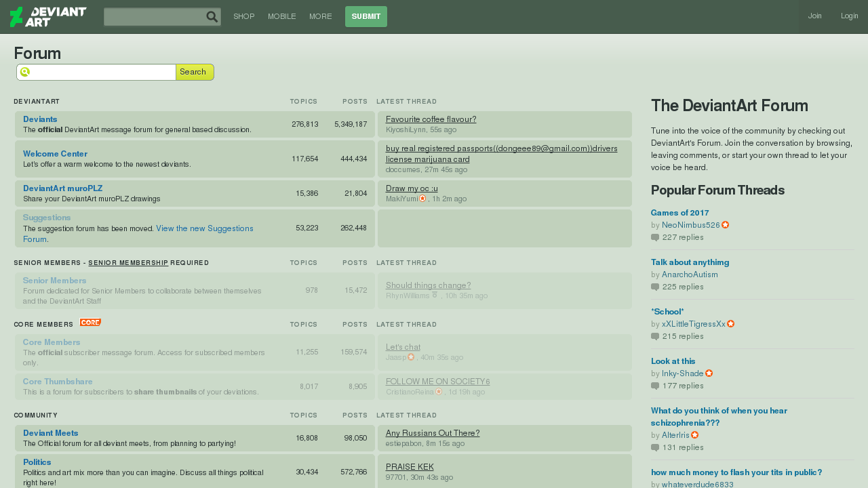The image size is (868, 488).
Task: Click the core badge next to MakiYumi
Action: (422, 199)
